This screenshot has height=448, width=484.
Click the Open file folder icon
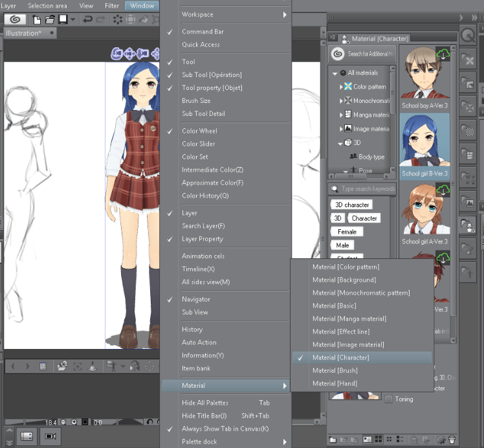[x=50, y=20]
